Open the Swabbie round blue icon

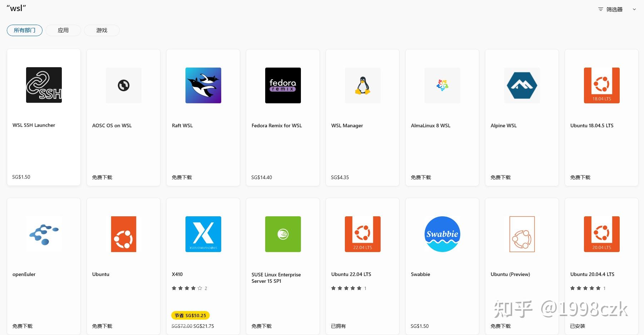pos(442,234)
